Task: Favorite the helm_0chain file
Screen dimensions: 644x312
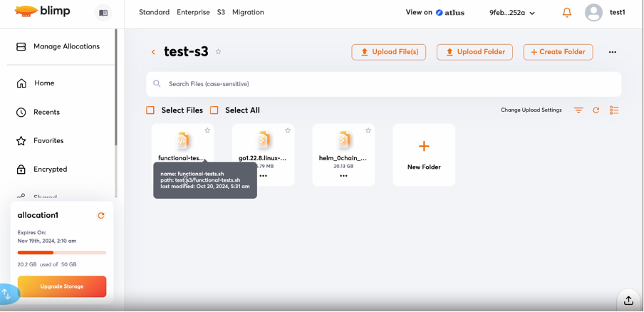Action: click(368, 130)
